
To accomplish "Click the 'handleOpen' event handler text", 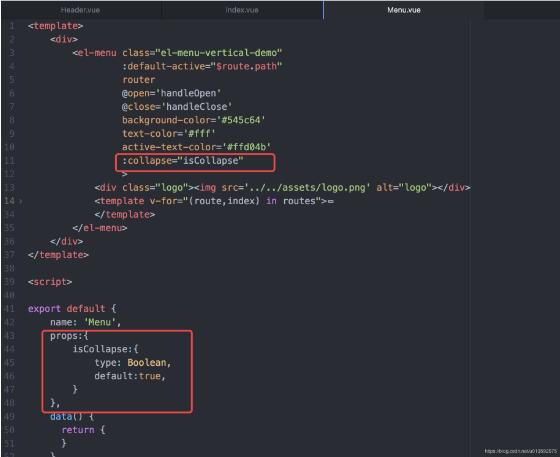I will tap(189, 94).
